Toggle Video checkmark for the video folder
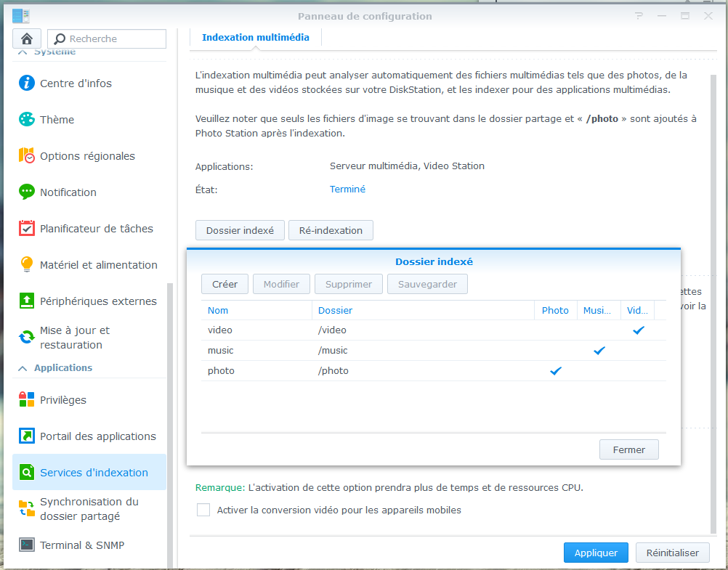The height and width of the screenshot is (570, 728). 639,330
